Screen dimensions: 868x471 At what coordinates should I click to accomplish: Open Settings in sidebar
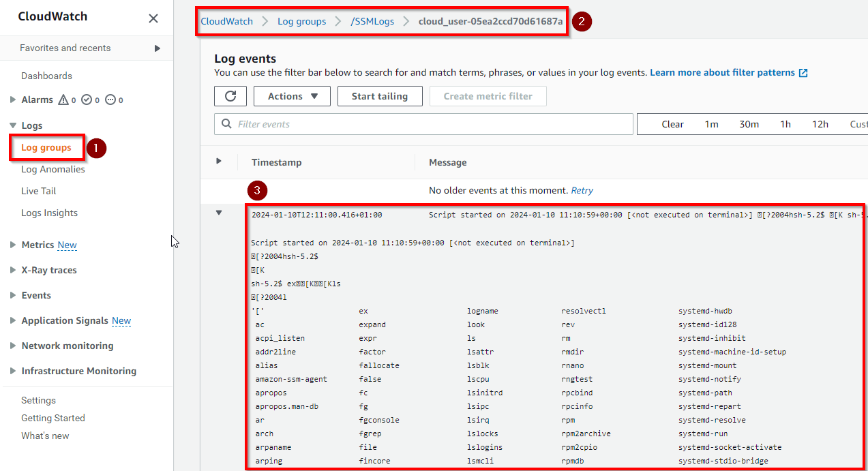38,400
